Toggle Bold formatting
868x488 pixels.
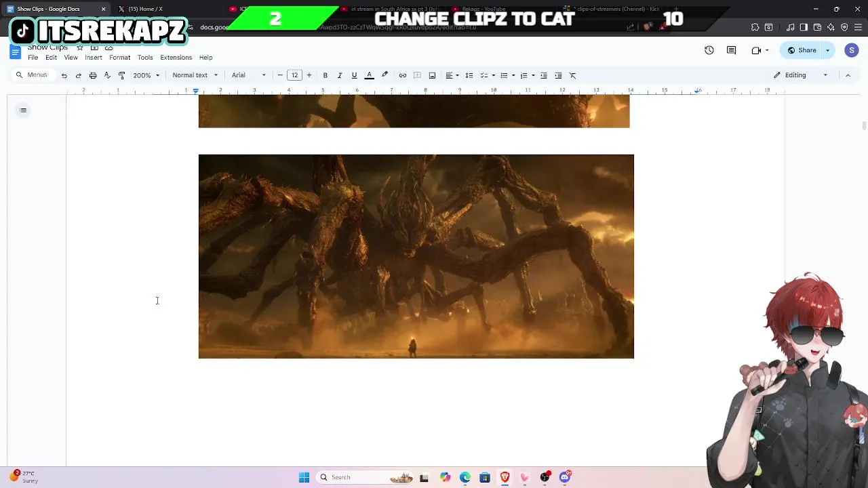325,75
